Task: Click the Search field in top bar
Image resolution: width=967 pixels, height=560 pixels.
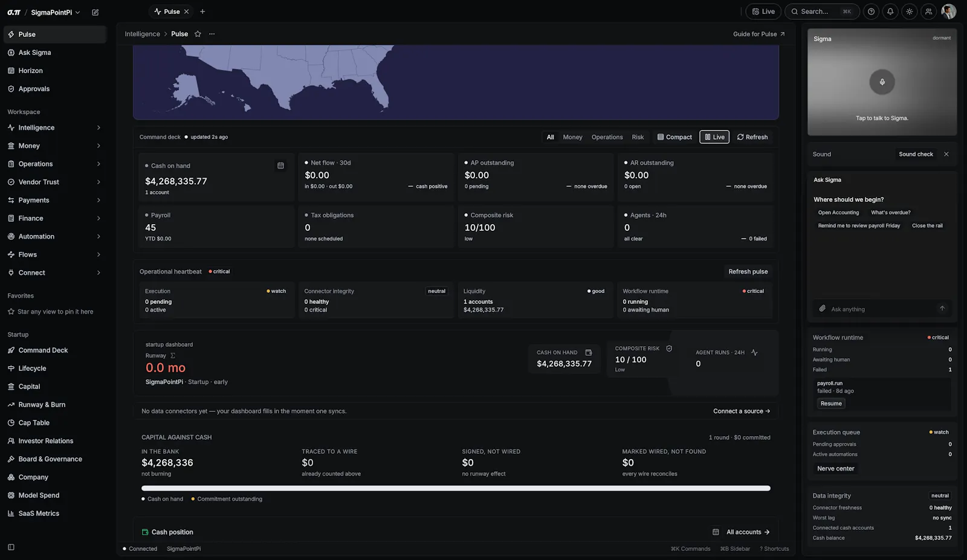Action: (822, 11)
